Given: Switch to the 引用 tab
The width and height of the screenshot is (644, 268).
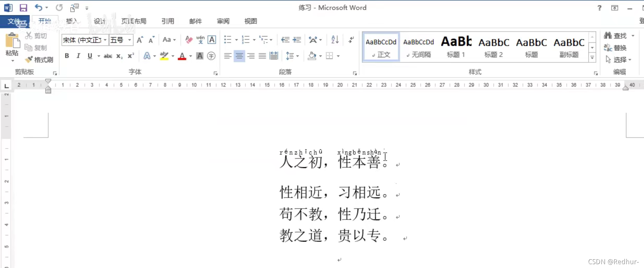Looking at the screenshot, I should pyautogui.click(x=168, y=21).
